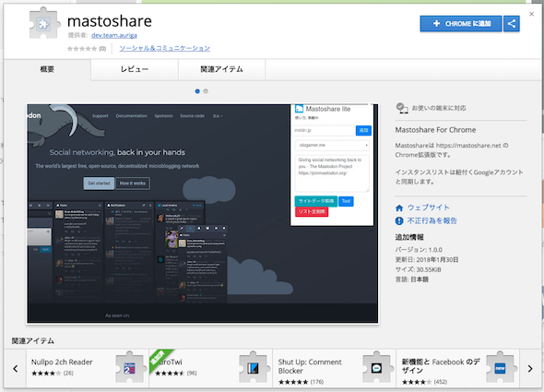Click the main Mastodon screenshot preview
544x392 pixels.
203,213
